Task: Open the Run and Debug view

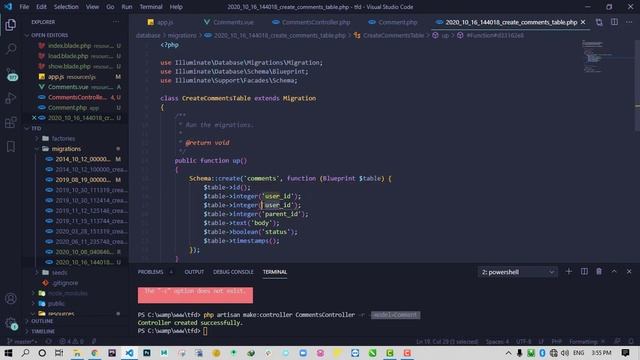Action: [11, 98]
